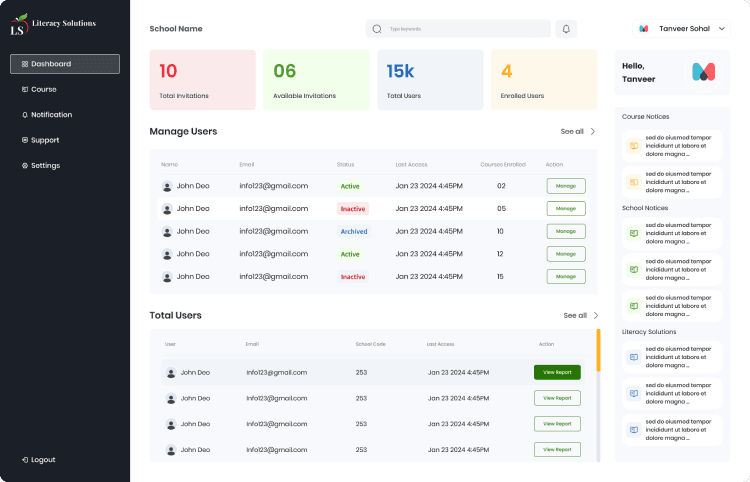
Task: Click the Total Users table scrollbar
Action: pos(598,348)
